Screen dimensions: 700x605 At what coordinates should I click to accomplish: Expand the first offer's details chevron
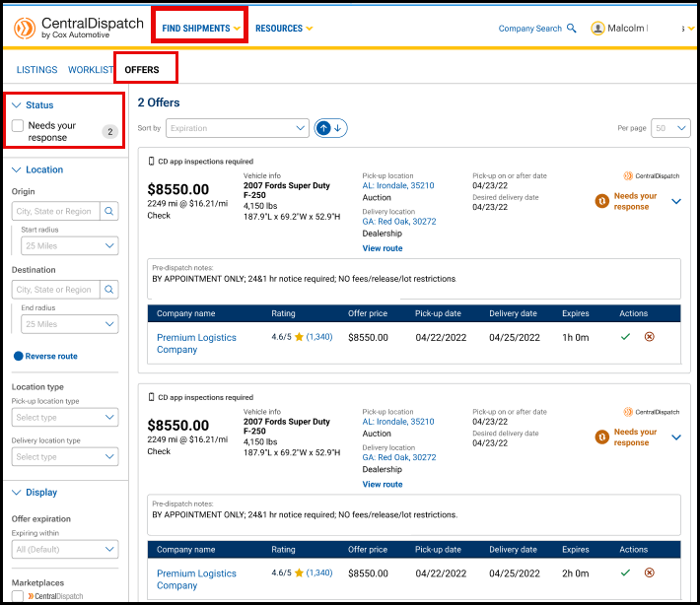pyautogui.click(x=676, y=201)
